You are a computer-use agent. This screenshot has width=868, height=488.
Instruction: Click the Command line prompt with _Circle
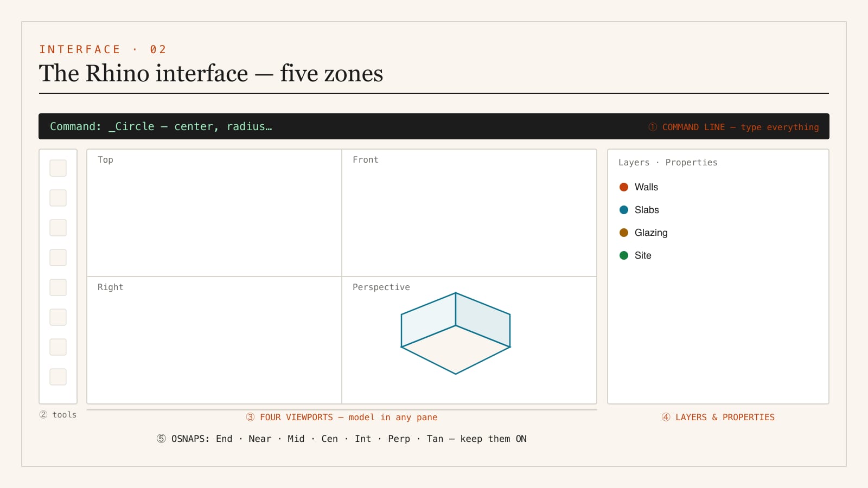pos(161,126)
